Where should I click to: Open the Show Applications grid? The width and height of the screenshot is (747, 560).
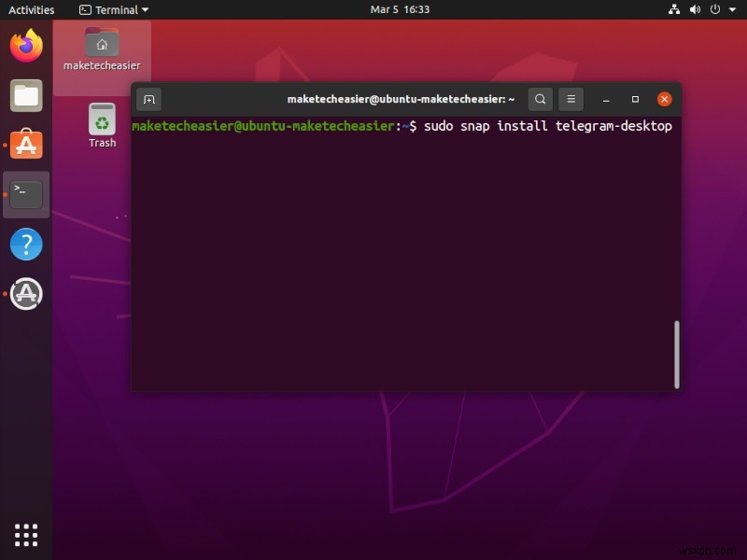pyautogui.click(x=25, y=534)
